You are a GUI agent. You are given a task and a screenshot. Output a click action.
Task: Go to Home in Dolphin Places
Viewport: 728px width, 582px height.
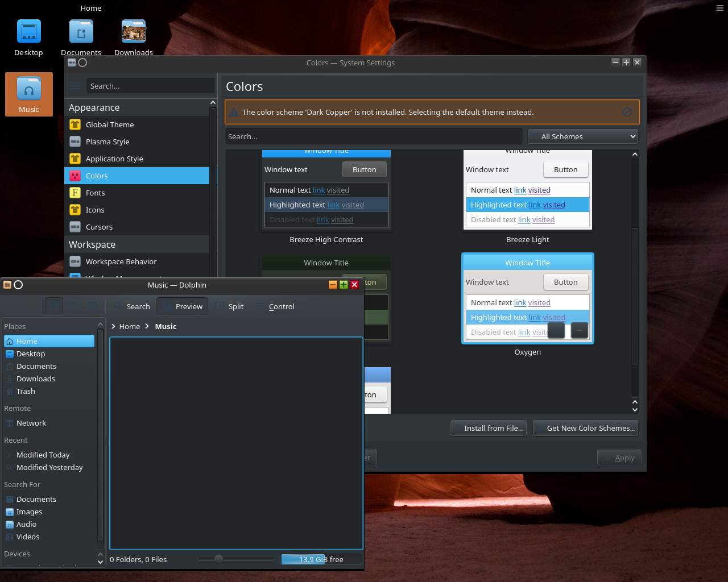coord(49,341)
